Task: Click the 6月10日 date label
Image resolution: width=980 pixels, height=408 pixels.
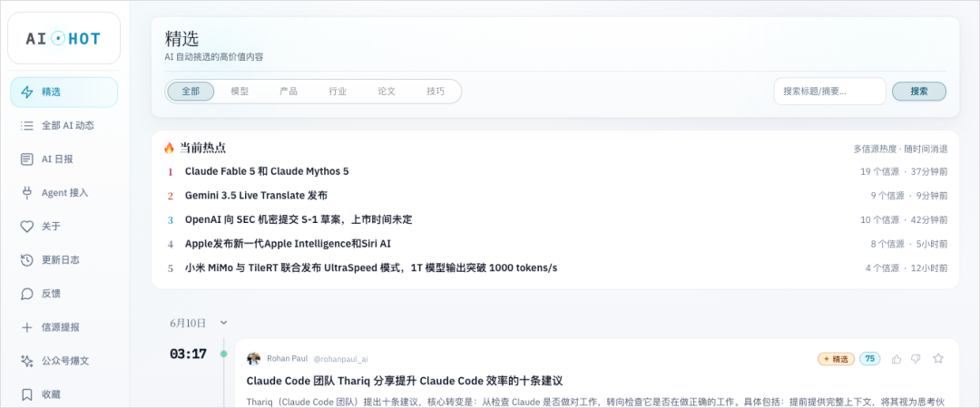Action: coord(188,323)
